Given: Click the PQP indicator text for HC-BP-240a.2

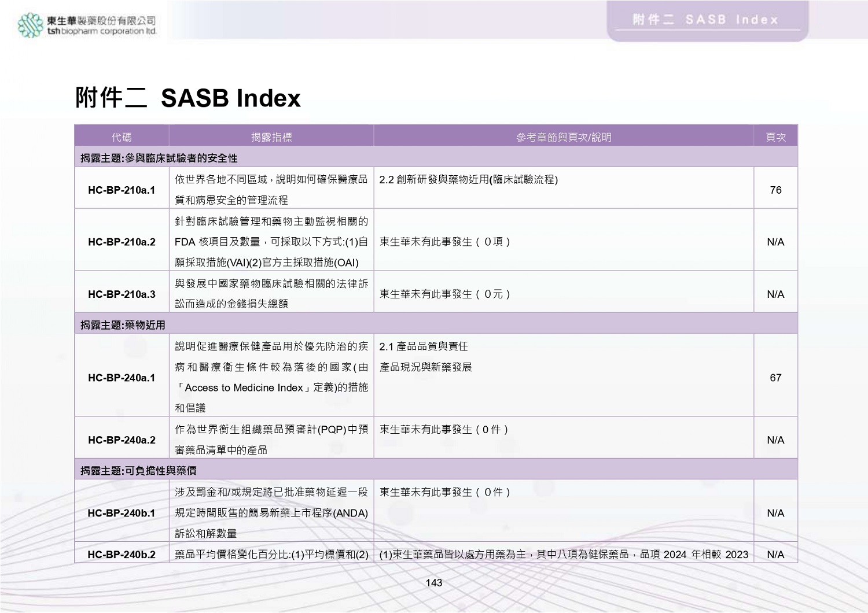Looking at the screenshot, I should point(271,440).
